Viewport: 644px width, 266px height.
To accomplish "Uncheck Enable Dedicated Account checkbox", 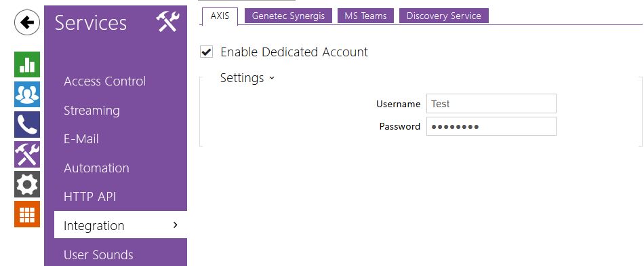I will (x=206, y=52).
